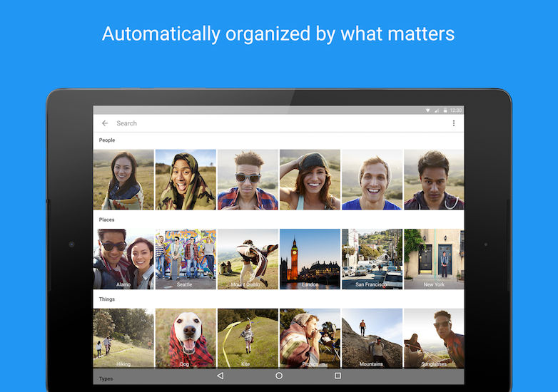Click the "Automatically organized by what matters" headline

click(x=278, y=34)
